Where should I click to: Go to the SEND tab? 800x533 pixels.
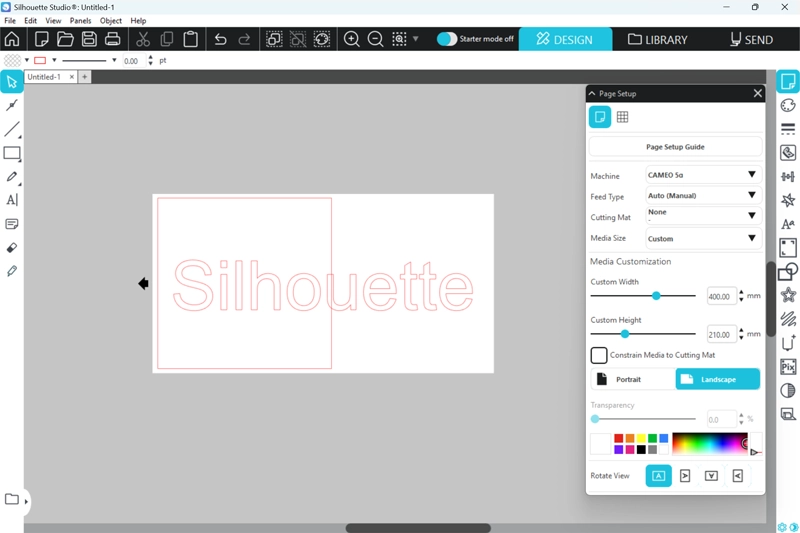pyautogui.click(x=751, y=39)
